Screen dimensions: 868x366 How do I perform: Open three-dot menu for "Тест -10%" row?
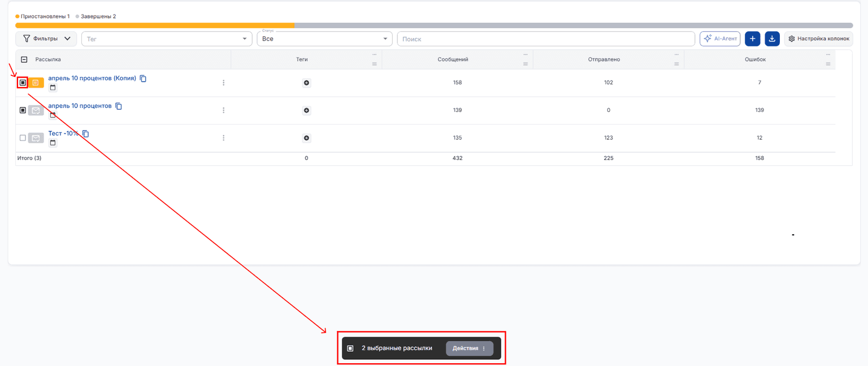pyautogui.click(x=223, y=138)
